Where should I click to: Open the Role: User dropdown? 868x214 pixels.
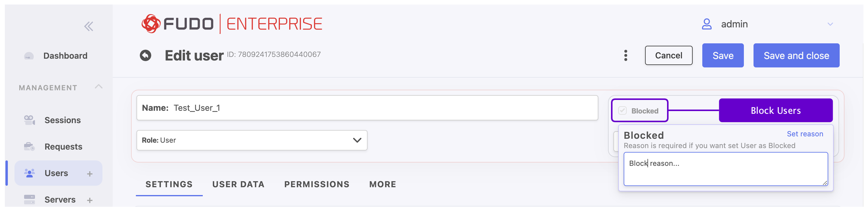pos(252,140)
